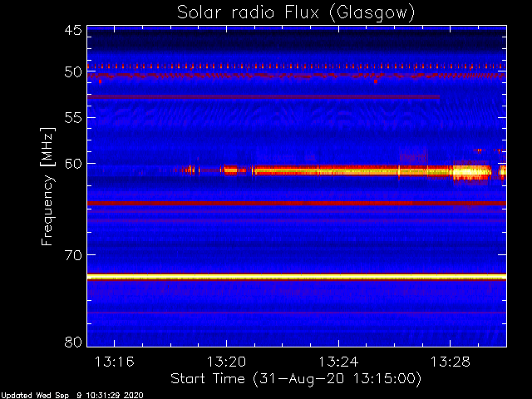Click the 13:20 time tick label
The image size is (532, 399).
click(226, 362)
